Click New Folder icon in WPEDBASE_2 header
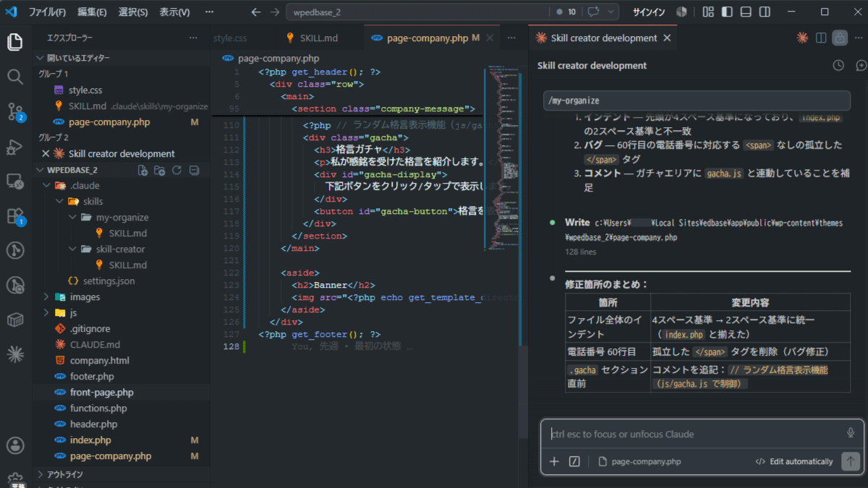The width and height of the screenshot is (868, 488). [x=160, y=170]
